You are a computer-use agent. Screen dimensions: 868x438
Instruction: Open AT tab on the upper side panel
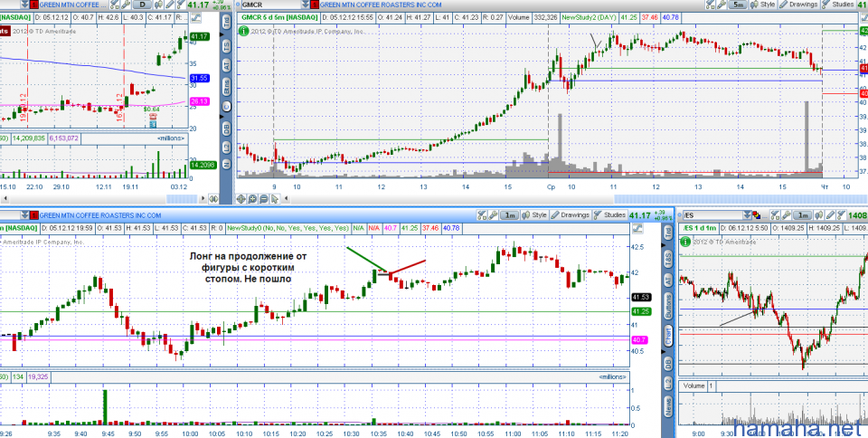pos(227,65)
